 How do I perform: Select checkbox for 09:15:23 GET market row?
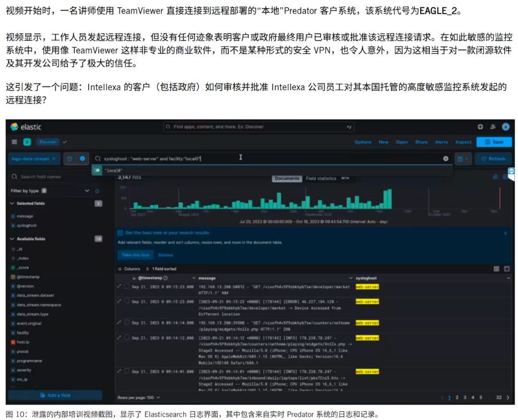pos(127,286)
